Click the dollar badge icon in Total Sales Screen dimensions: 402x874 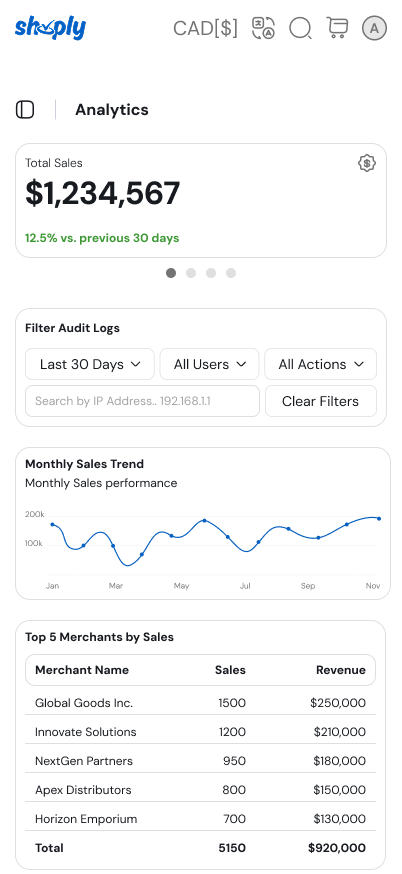366,163
